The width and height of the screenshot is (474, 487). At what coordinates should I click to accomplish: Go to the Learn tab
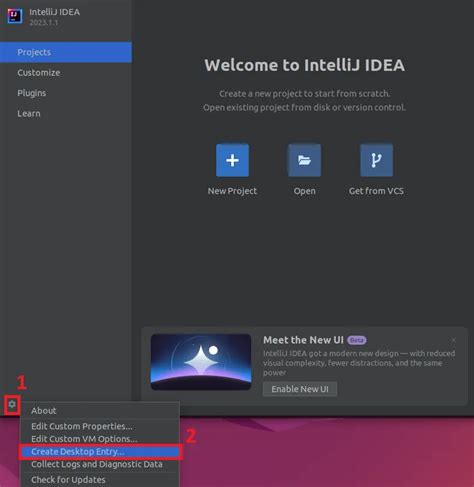coord(66,113)
